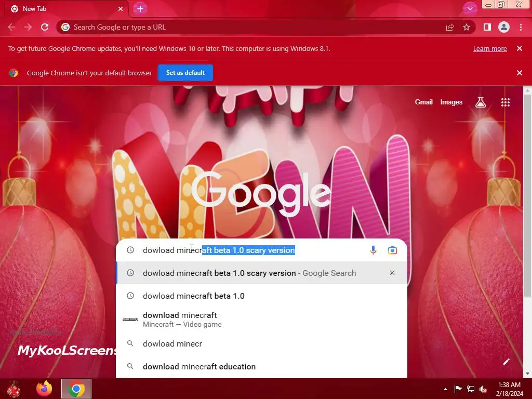The height and width of the screenshot is (399, 532).
Task: Click the muted volume tray icon
Action: 483,389
